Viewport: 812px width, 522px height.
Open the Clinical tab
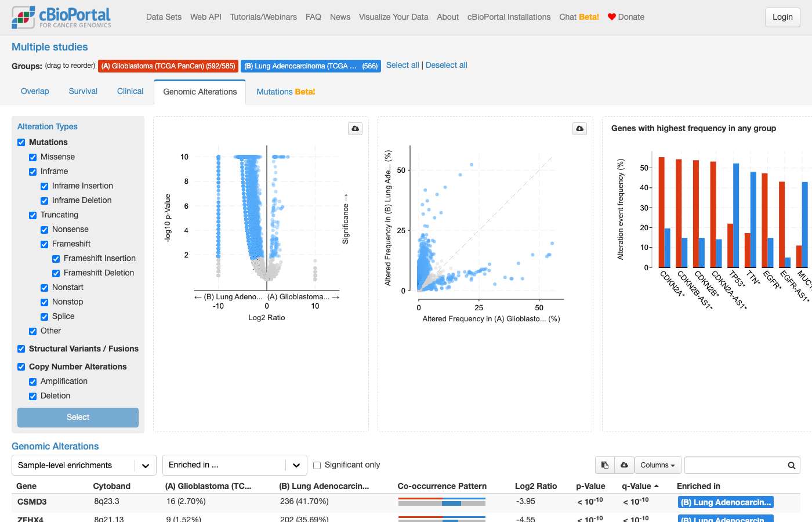(x=130, y=91)
